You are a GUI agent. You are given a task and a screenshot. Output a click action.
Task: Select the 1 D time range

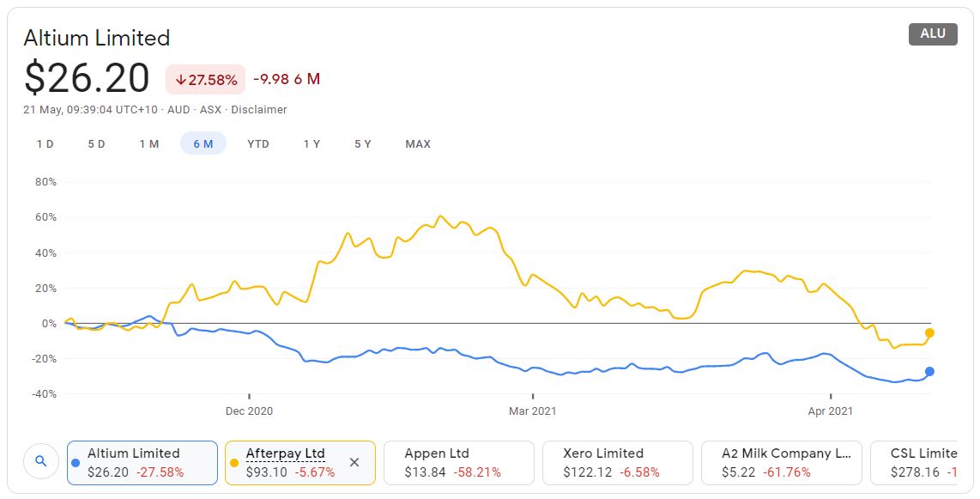click(45, 143)
